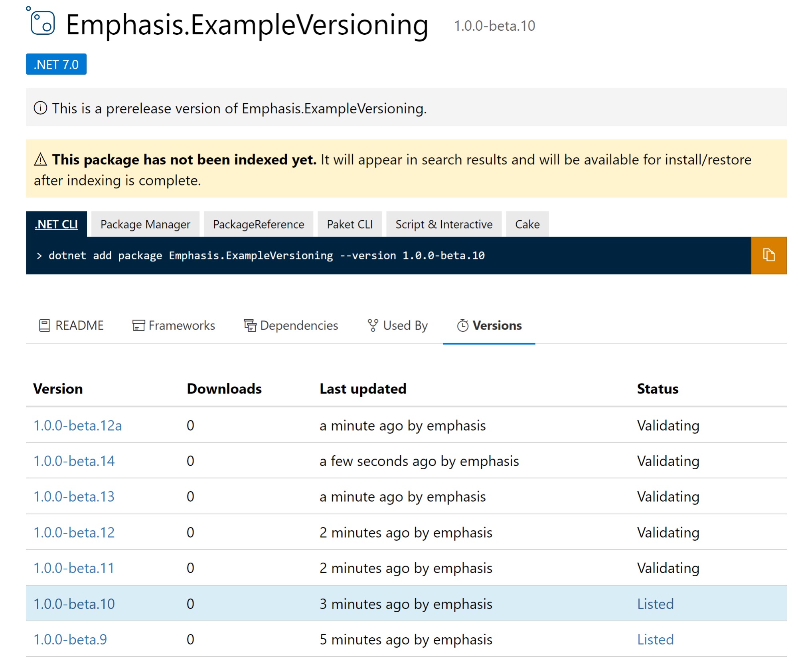This screenshot has width=794, height=672.
Task: Open the PackageReference tab
Action: point(258,224)
